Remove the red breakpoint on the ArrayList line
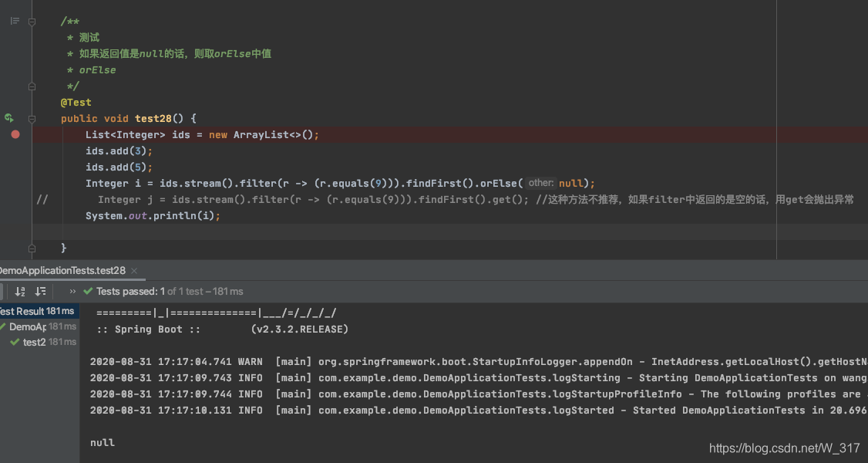Screen dimensions: 868x463 click(x=15, y=134)
